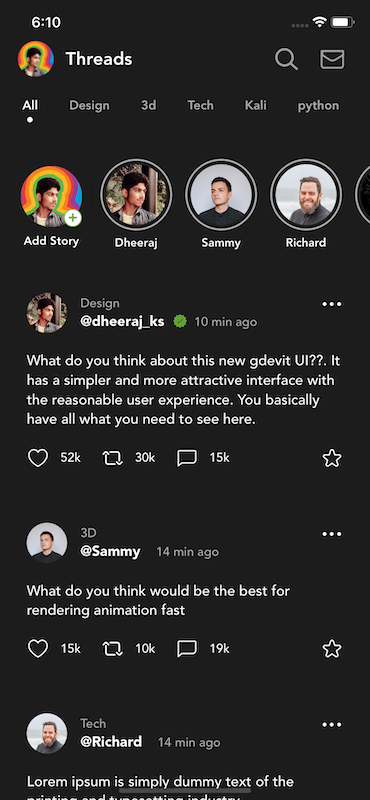
Task: Open comments on Sammy's post
Action: [187, 649]
